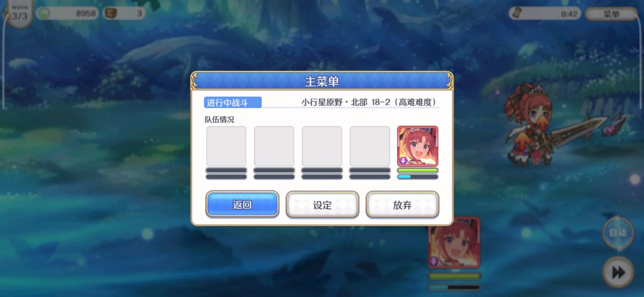Tap the character skill card at the bottom

tap(454, 242)
